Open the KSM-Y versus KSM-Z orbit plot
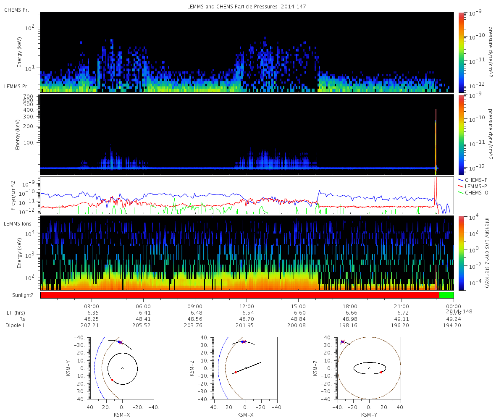This screenshot has width=504, height=420. (369, 368)
